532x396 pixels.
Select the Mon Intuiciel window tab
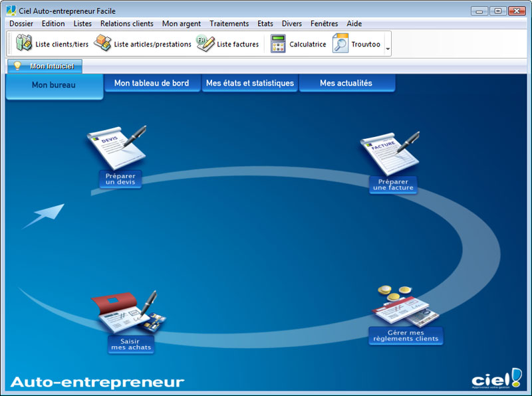(45, 66)
